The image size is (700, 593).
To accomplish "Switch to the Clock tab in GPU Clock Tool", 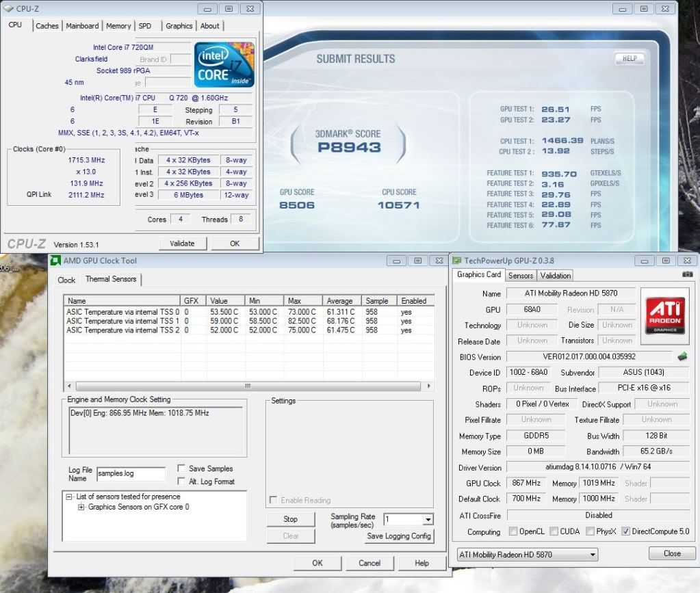I will click(66, 280).
